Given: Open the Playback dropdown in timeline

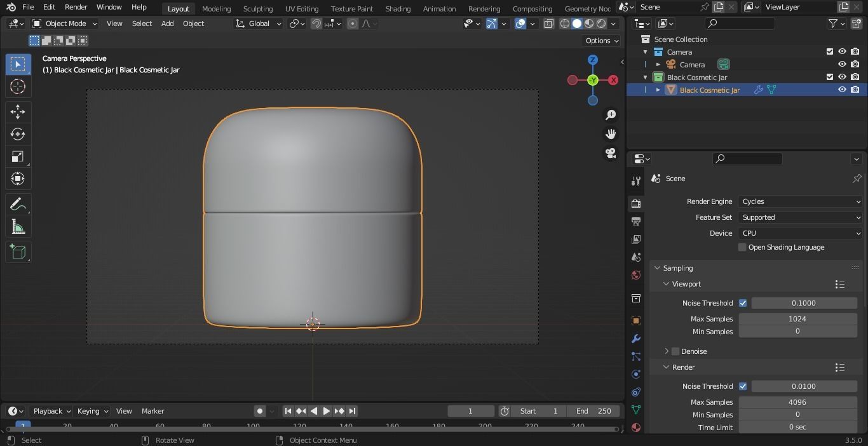Looking at the screenshot, I should (x=51, y=411).
